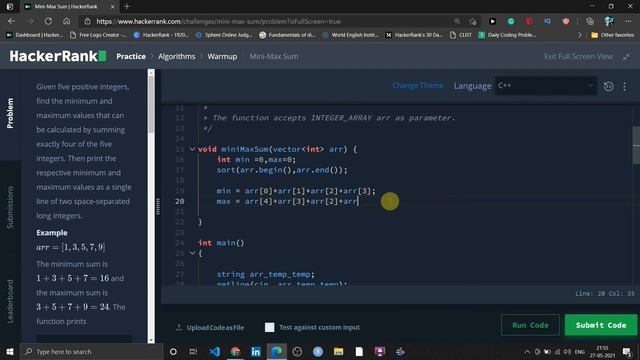This screenshot has width=640, height=360.
Task: Open the volume control in tray
Action: (567, 351)
